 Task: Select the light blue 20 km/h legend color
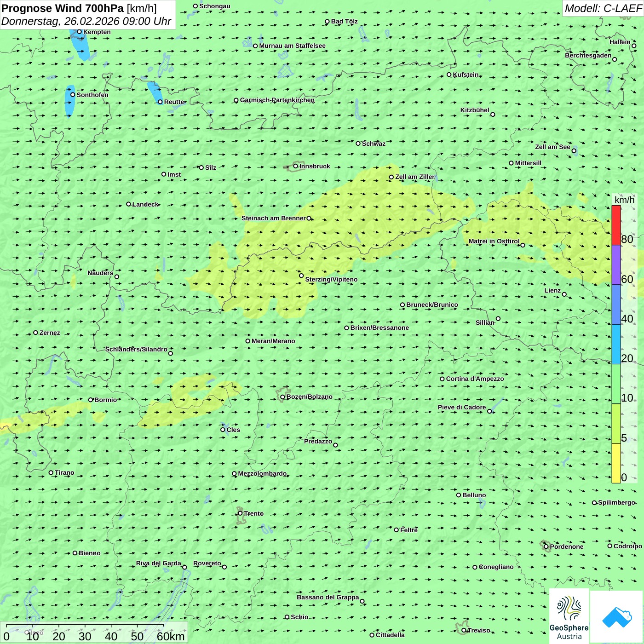pyautogui.click(x=616, y=344)
